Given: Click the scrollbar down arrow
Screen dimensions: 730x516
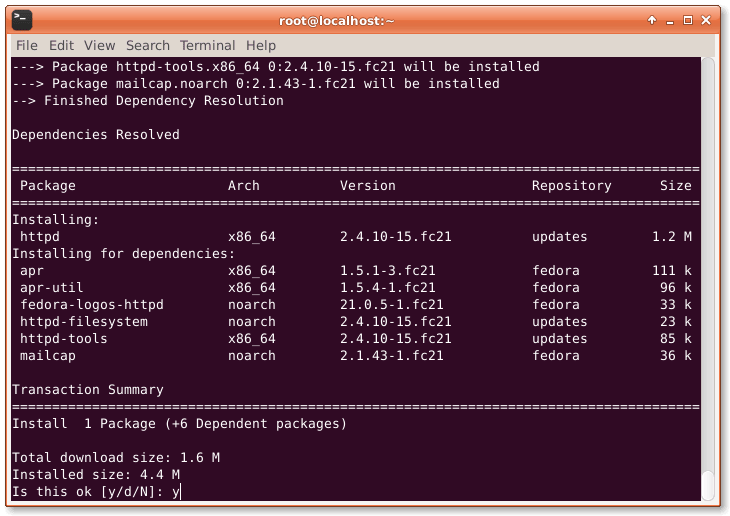Looking at the screenshot, I should tap(708, 495).
